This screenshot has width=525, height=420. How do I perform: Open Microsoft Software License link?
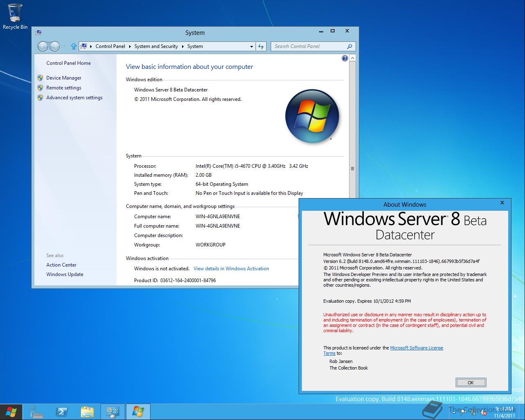tap(416, 348)
